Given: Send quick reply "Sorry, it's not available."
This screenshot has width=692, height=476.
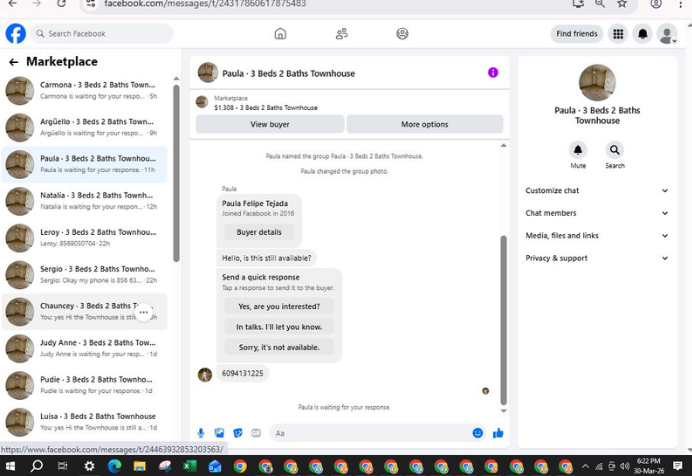Looking at the screenshot, I should pyautogui.click(x=279, y=347).
